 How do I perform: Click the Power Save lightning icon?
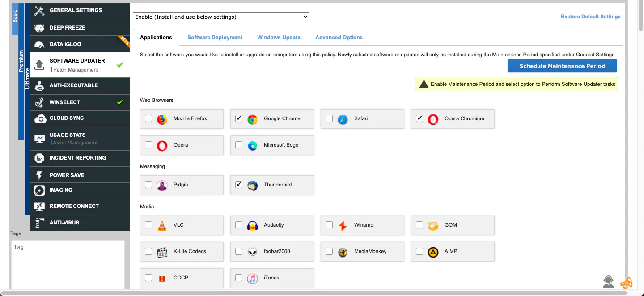[39, 175]
